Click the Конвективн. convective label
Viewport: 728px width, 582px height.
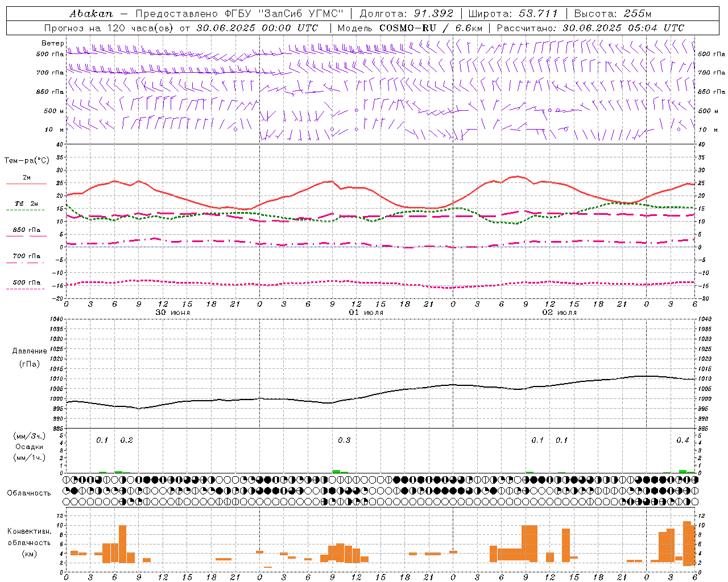[x=30, y=531]
